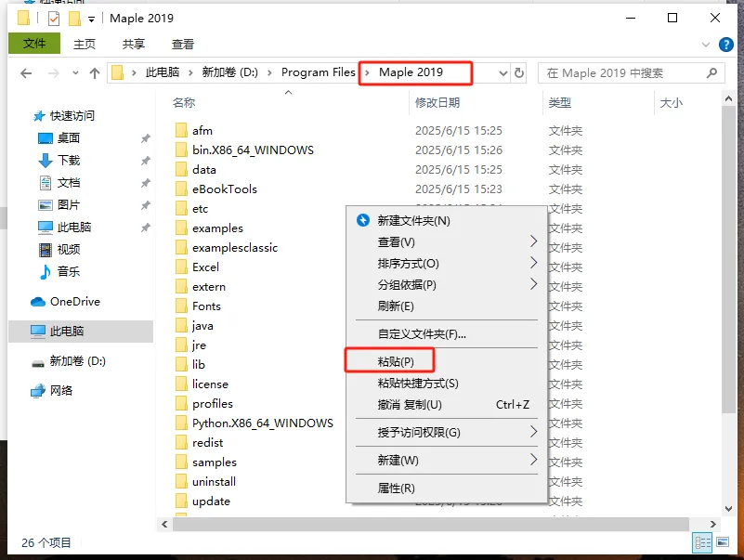This screenshot has height=560, width=744.
Task: Click the New folder quick access icon
Action: 74,19
